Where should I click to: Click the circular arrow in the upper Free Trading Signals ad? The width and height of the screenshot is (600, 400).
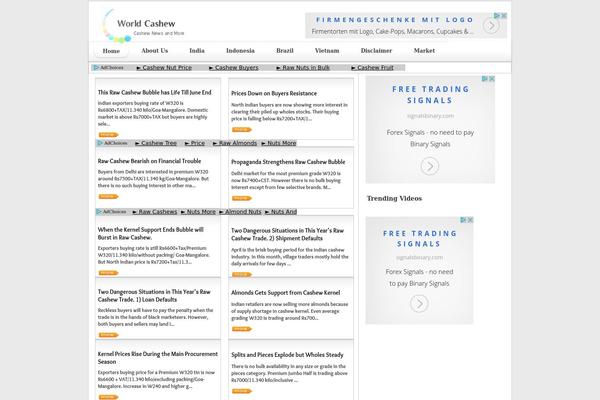[430, 166]
